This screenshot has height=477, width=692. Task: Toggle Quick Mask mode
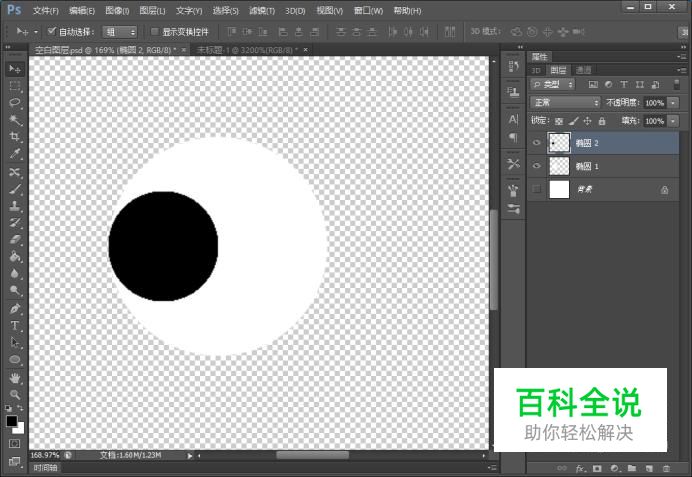point(15,443)
